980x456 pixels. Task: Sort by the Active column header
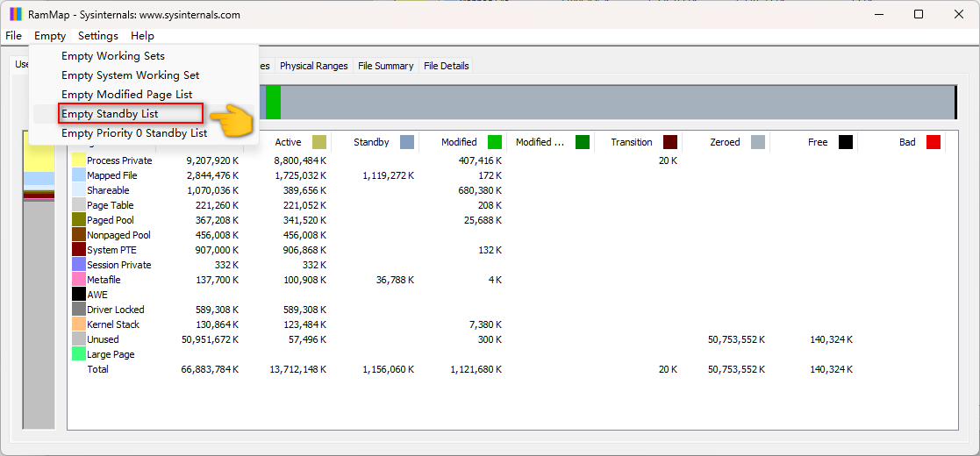[x=288, y=142]
